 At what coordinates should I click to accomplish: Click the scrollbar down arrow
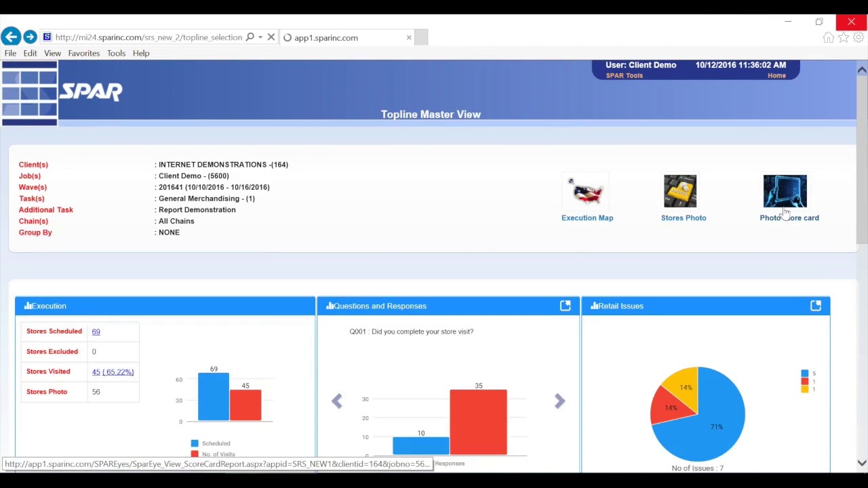click(862, 464)
